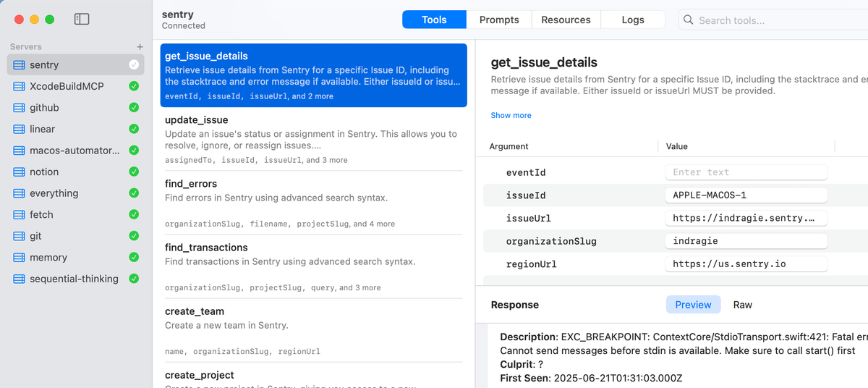Click the git server icon
The image size is (868, 388).
pos(18,236)
